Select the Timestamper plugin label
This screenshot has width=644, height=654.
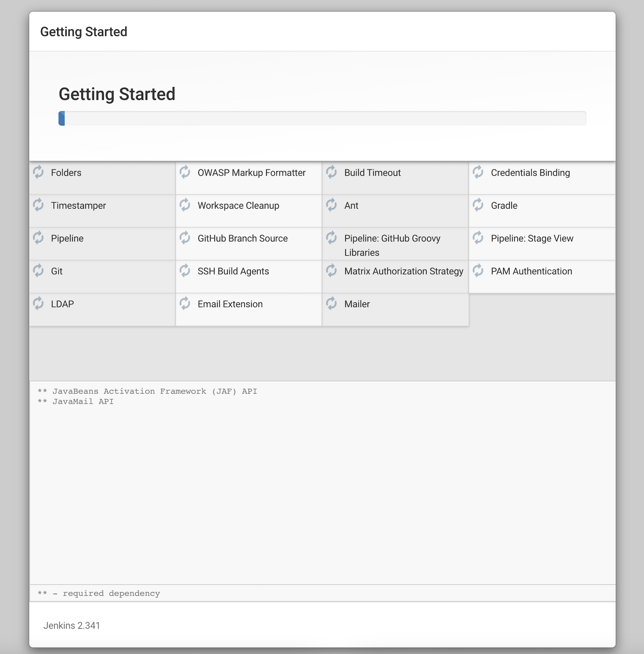[x=79, y=206]
